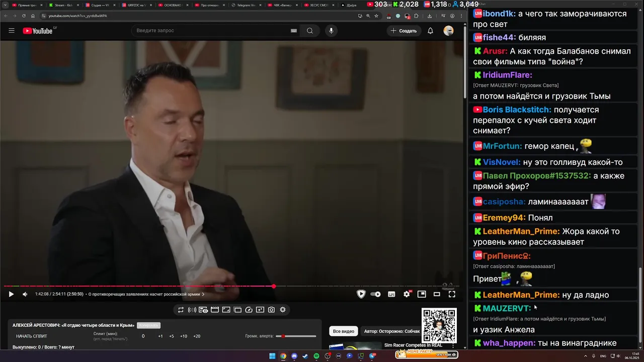The image size is (644, 362).
Task: Switch to 'Telegram' browser tab
Action: pyautogui.click(x=246, y=5)
